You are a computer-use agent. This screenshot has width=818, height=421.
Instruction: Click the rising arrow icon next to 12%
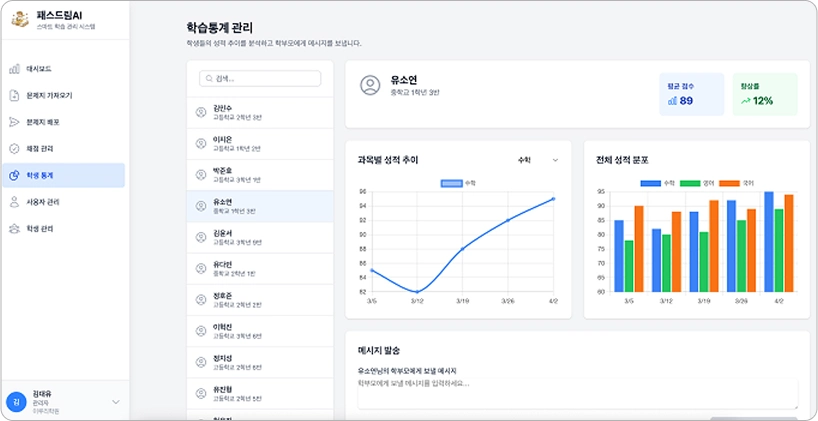click(x=745, y=101)
